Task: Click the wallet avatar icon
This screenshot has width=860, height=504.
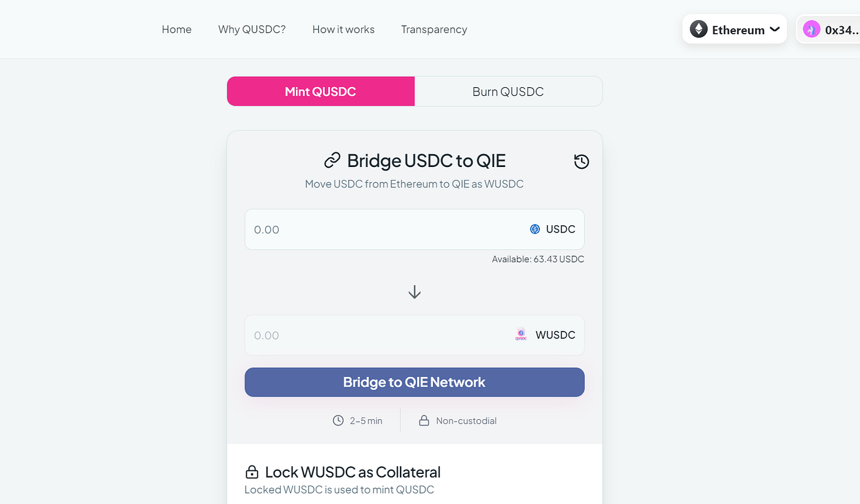Action: tap(811, 29)
